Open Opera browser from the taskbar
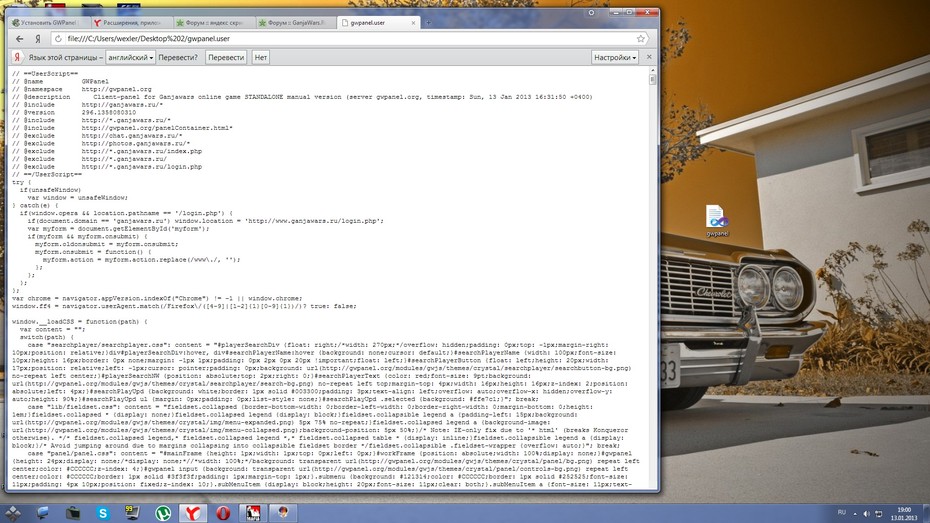 click(x=223, y=513)
